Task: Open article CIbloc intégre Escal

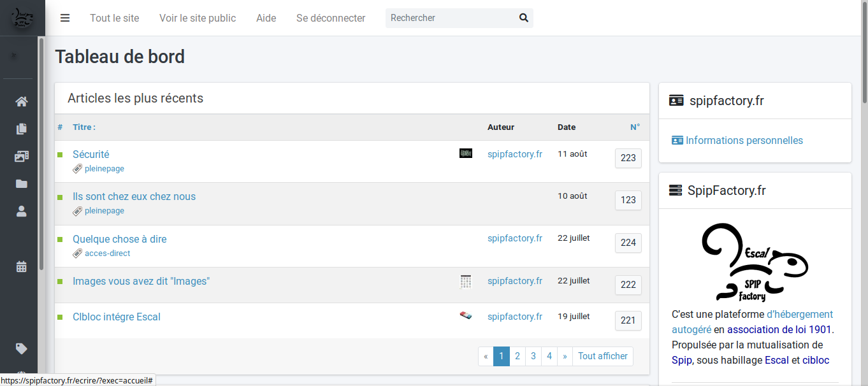Action: click(117, 317)
